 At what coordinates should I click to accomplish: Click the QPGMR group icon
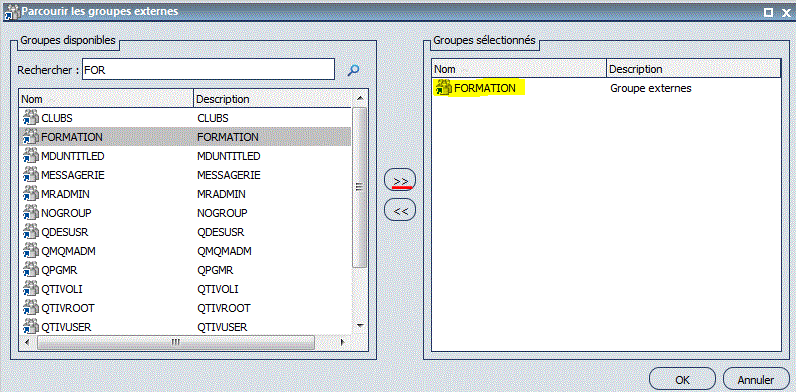pyautogui.click(x=31, y=270)
